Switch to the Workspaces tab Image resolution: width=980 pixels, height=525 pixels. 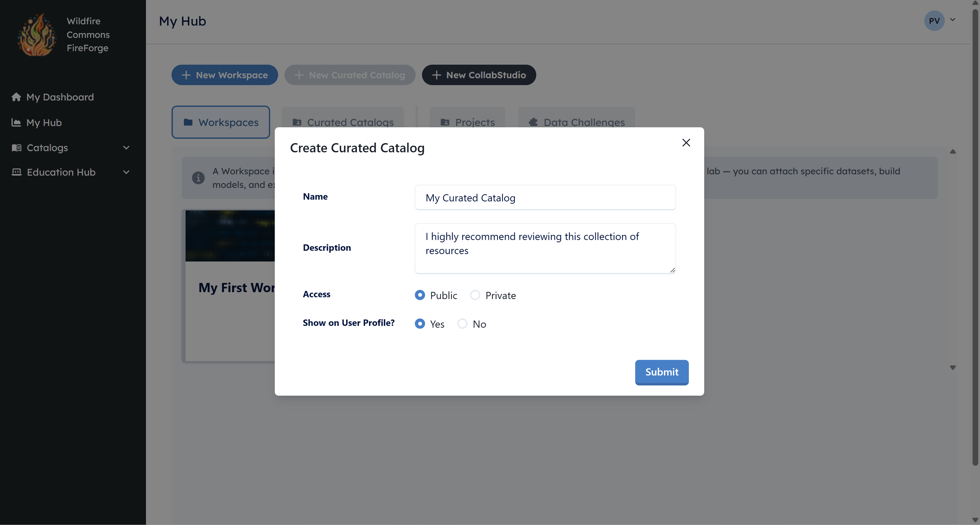[x=221, y=122]
